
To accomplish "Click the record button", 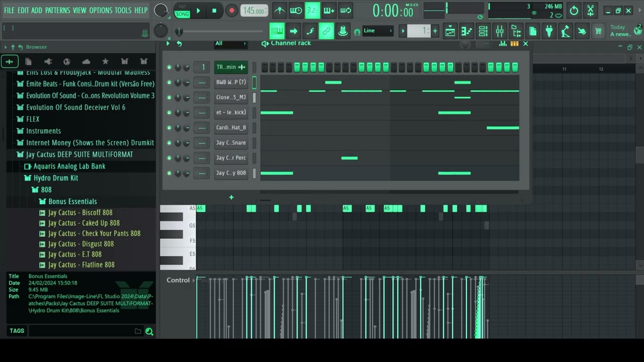I will tap(231, 10).
